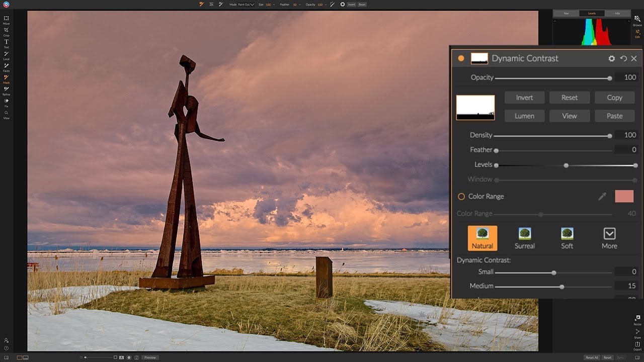The image size is (644, 362).
Task: Select the Soft preset
Action: (567, 238)
